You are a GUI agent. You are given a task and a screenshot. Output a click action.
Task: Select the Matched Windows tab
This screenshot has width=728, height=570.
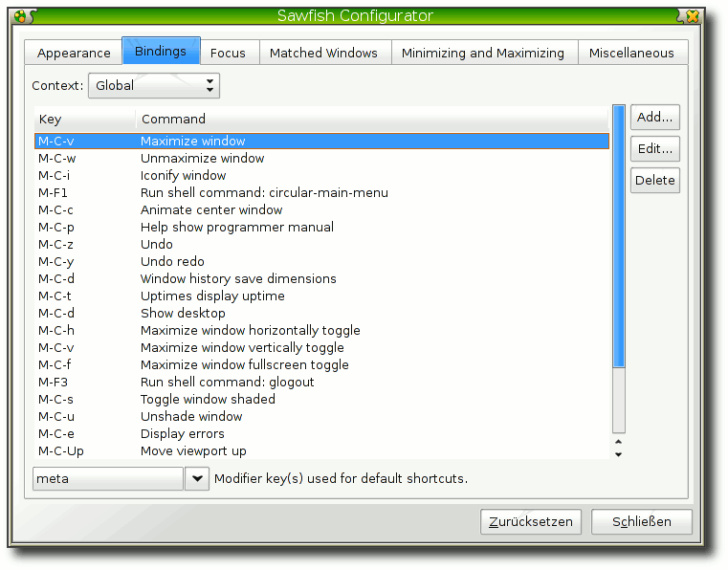click(x=323, y=53)
